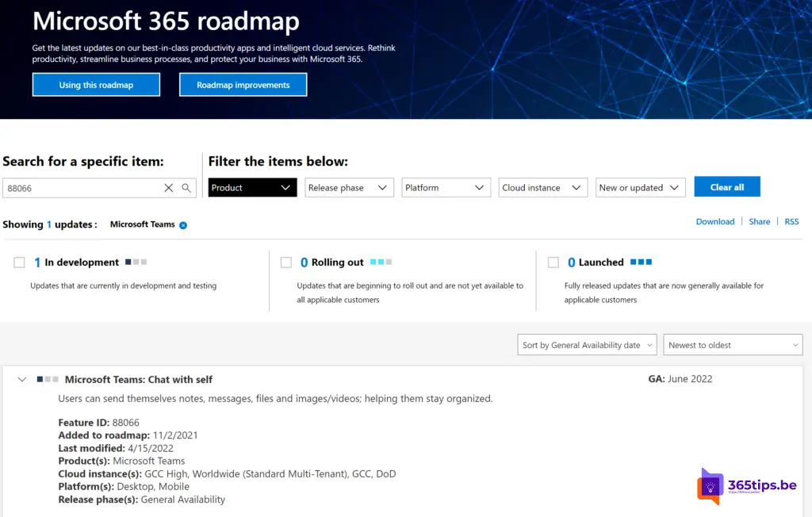Click into the search input field
The width and height of the screenshot is (812, 517).
pyautogui.click(x=79, y=188)
